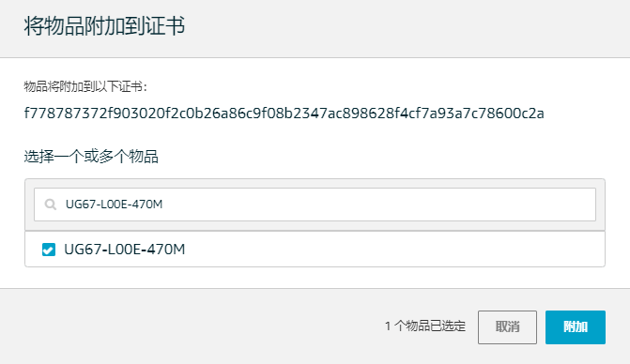Click the gray dialog header bar beside the title
Viewport: 630px width, 364px height.
(402, 28)
